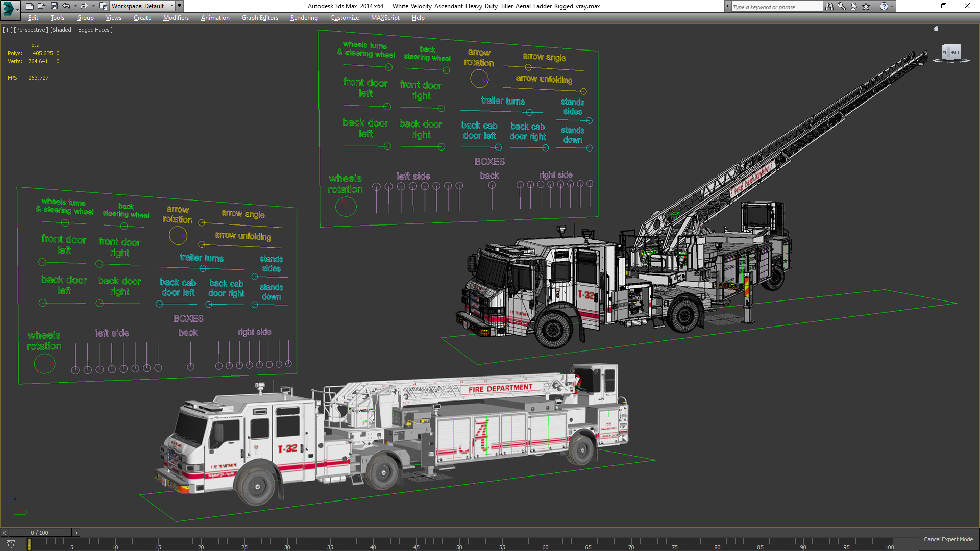Click the Redo arrow icon
The width and height of the screenshot is (980, 551).
(x=84, y=6)
